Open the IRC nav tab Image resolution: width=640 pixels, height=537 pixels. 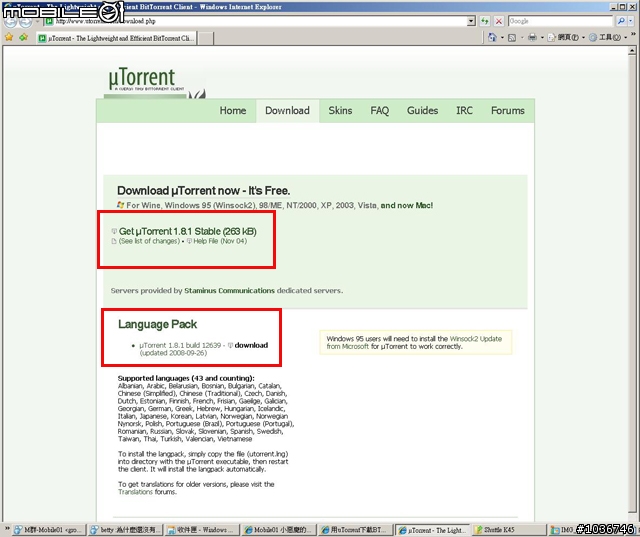click(x=464, y=111)
